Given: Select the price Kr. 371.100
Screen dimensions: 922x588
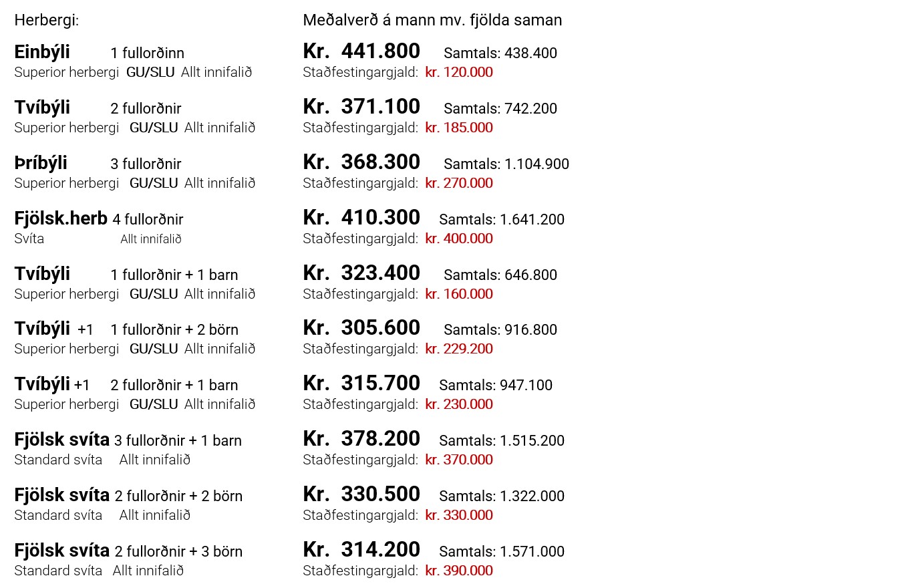Looking at the screenshot, I should pyautogui.click(x=361, y=107).
